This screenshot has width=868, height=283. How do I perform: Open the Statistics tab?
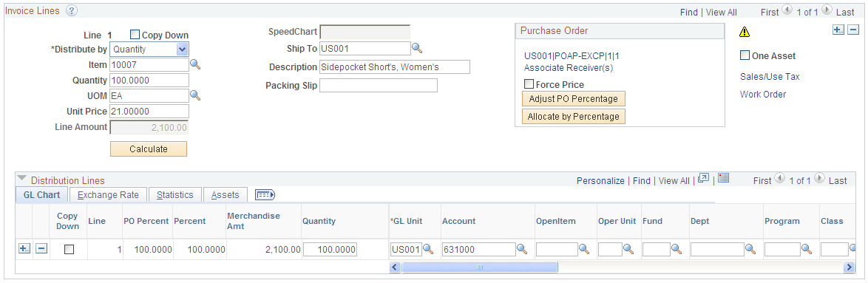175,194
